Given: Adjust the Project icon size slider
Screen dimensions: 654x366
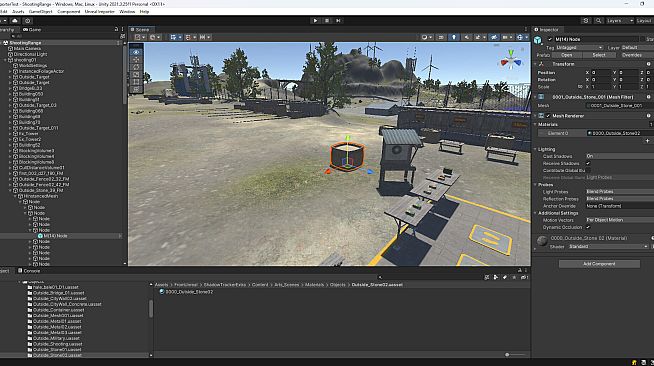Looking at the screenshot, I should [515, 355].
